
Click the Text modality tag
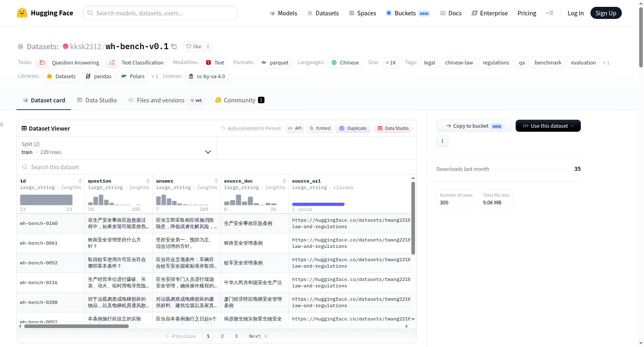click(215, 62)
